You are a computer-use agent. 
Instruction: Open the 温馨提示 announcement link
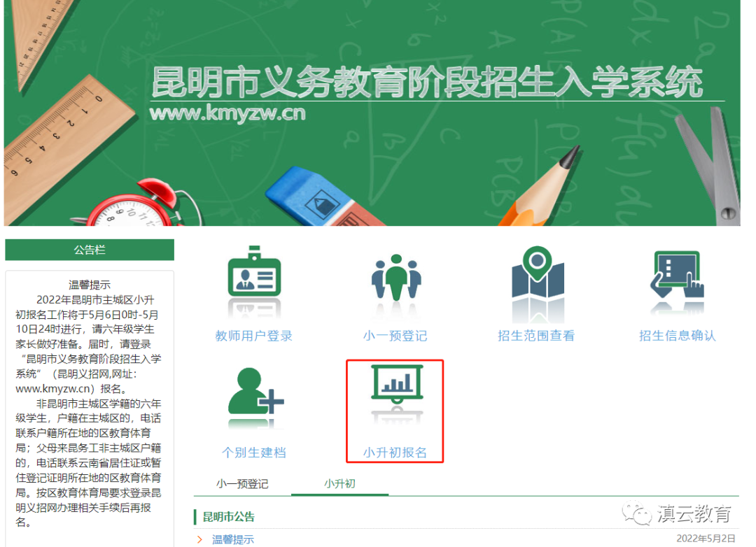[233, 539]
